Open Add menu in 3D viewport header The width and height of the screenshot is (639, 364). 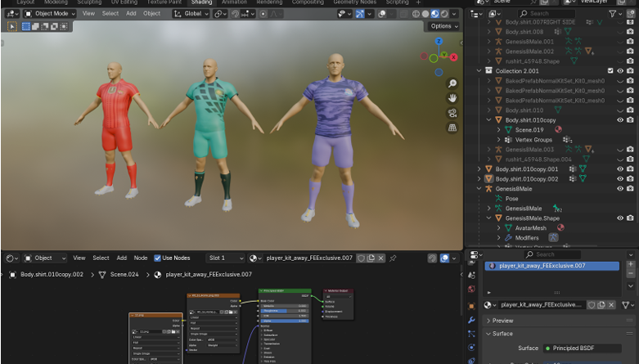131,14
